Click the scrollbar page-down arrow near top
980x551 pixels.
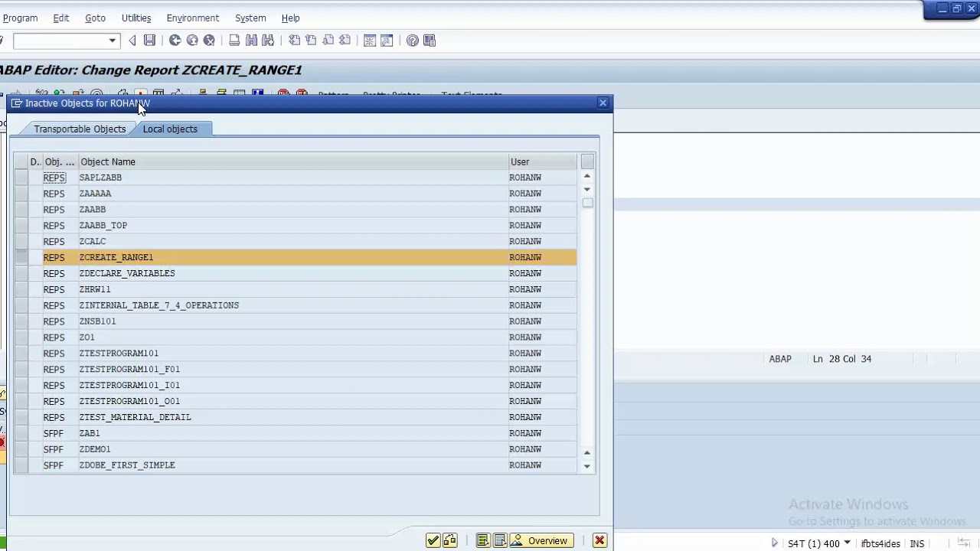pyautogui.click(x=587, y=190)
